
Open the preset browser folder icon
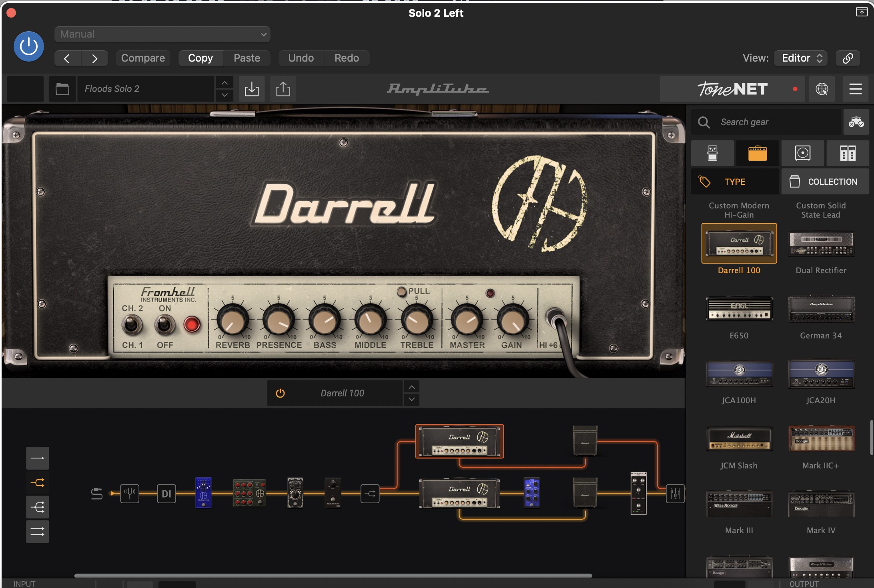pos(62,89)
